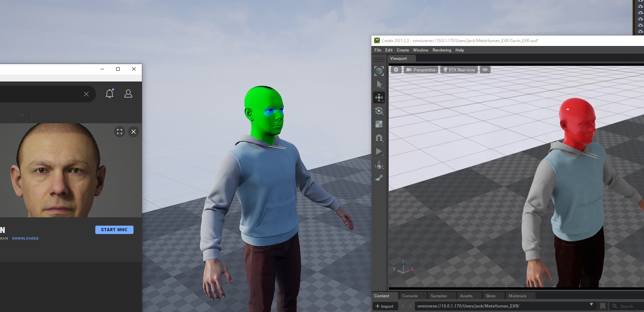The height and width of the screenshot is (312, 644).
Task: Click the Omniverse Create app icon
Action: (x=377, y=40)
